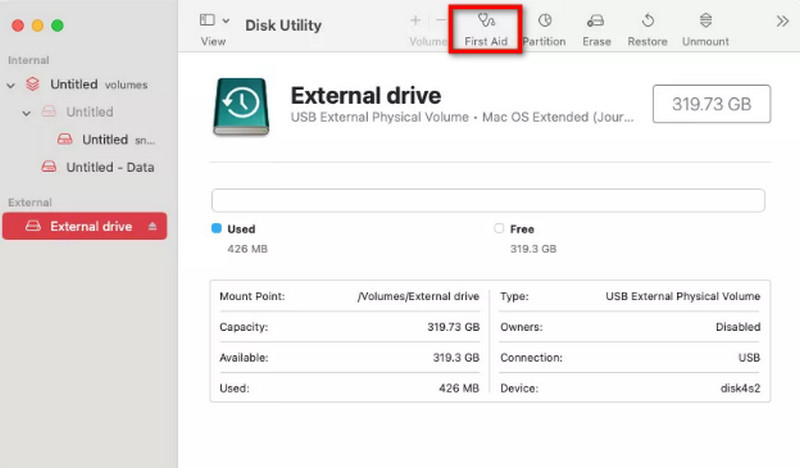This screenshot has width=800, height=468.
Task: Select Untitled - Data volume
Action: point(109,167)
